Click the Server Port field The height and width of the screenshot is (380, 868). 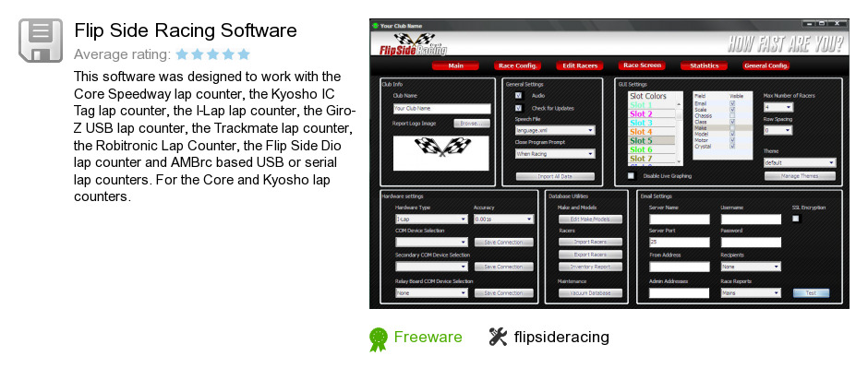pos(680,243)
